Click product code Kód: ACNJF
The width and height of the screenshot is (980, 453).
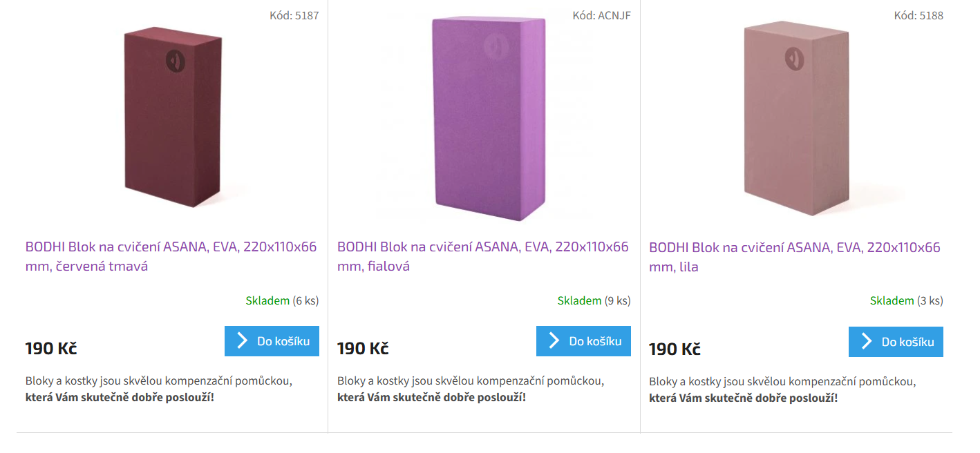[601, 15]
